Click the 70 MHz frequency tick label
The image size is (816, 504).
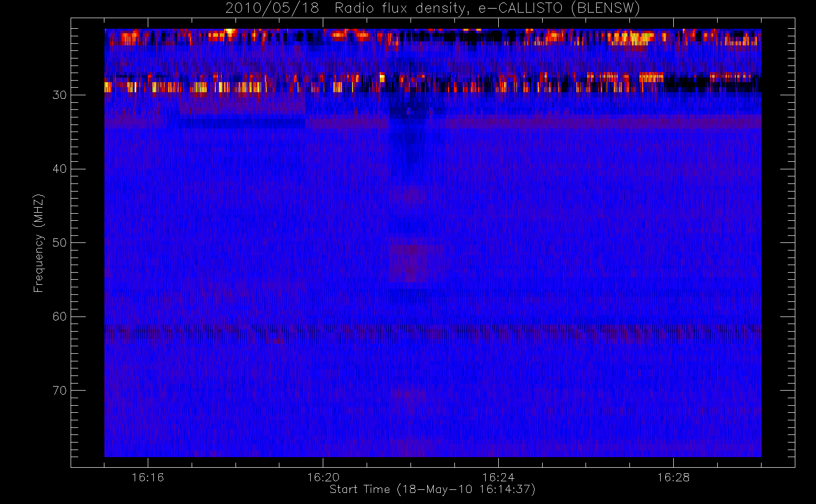(x=60, y=391)
